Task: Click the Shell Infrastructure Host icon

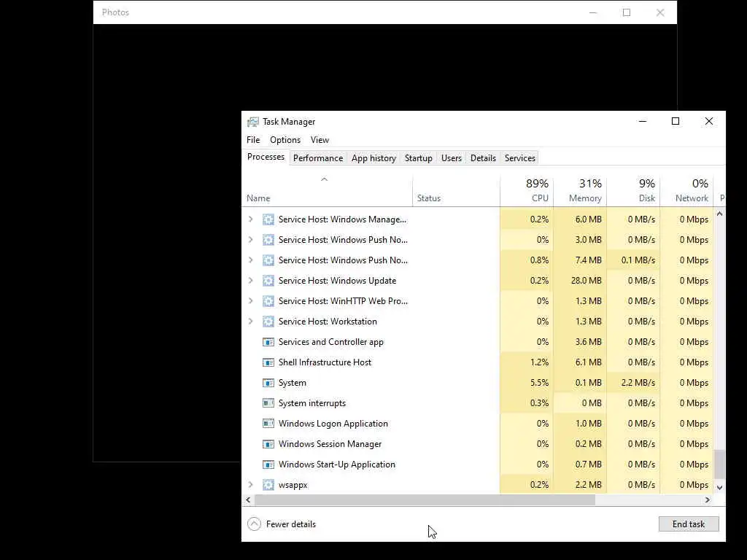Action: [x=268, y=362]
